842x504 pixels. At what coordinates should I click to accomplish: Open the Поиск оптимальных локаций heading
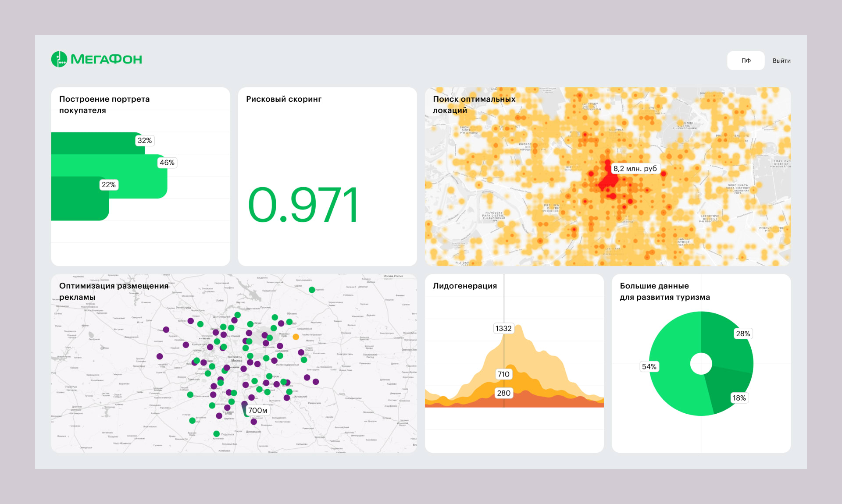point(474,105)
